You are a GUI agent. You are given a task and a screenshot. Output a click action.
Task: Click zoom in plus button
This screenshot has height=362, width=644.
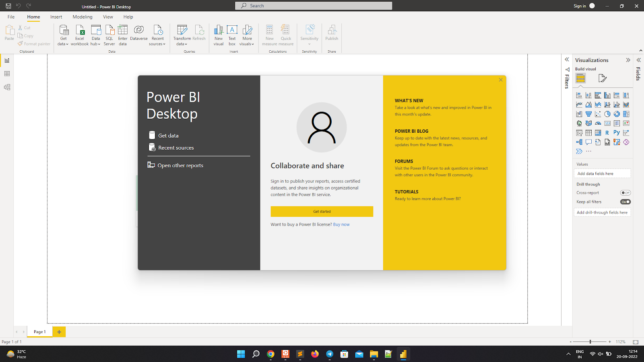pos(610,342)
